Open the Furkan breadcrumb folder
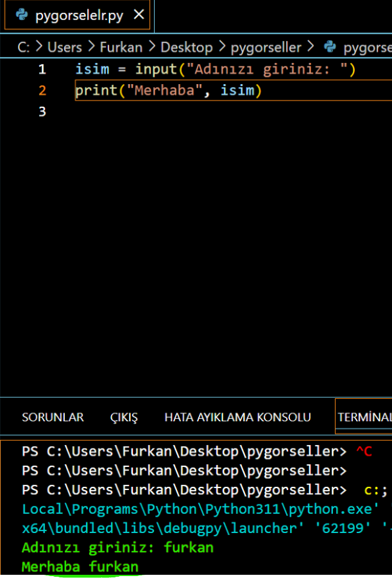This screenshot has width=392, height=578. 121,47
